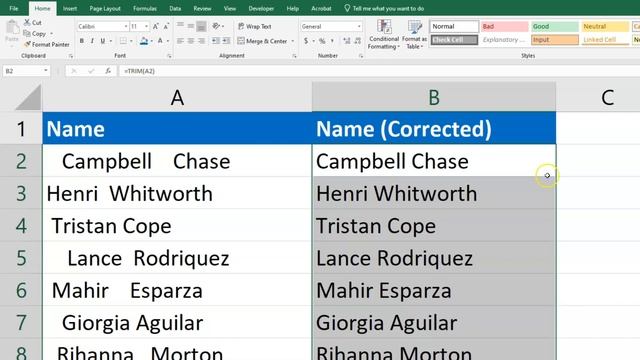The image size is (640, 360).
Task: Click the Comma Style icon
Action: click(x=332, y=41)
